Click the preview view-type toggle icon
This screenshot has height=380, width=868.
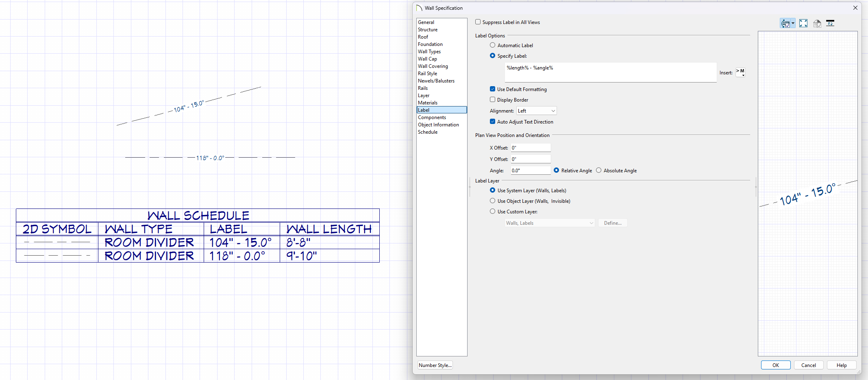pos(785,24)
